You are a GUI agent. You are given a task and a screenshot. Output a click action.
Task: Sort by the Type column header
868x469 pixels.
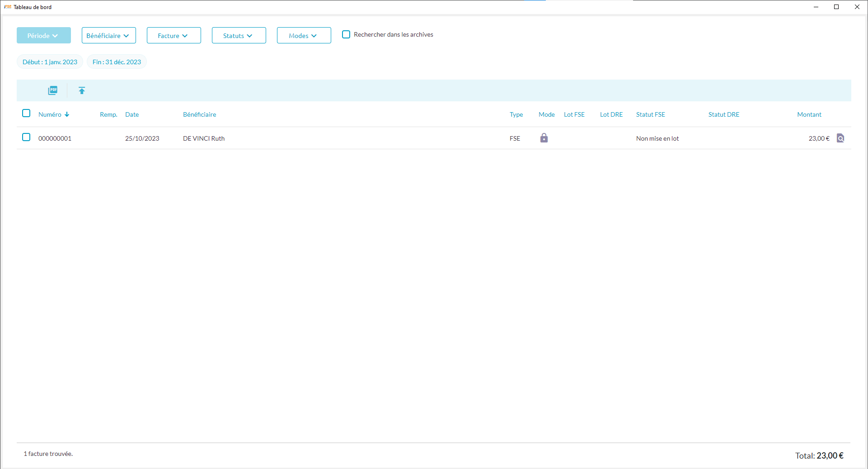516,114
